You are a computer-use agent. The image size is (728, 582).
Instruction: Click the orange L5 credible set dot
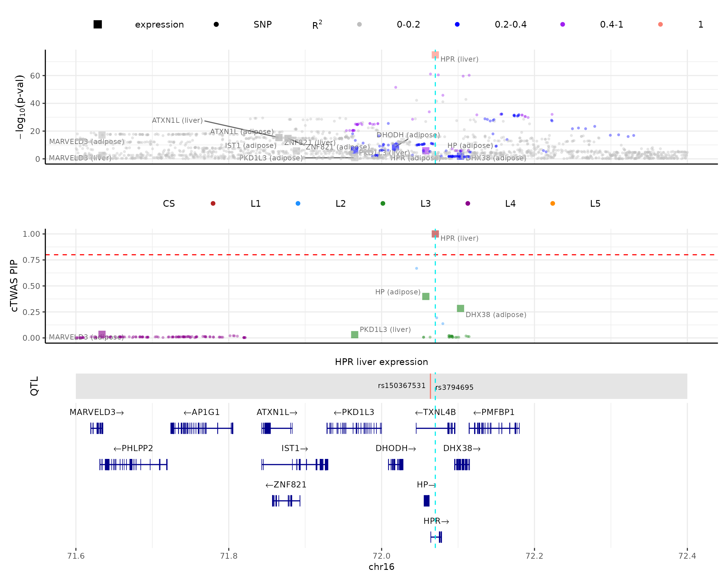pyautogui.click(x=553, y=203)
